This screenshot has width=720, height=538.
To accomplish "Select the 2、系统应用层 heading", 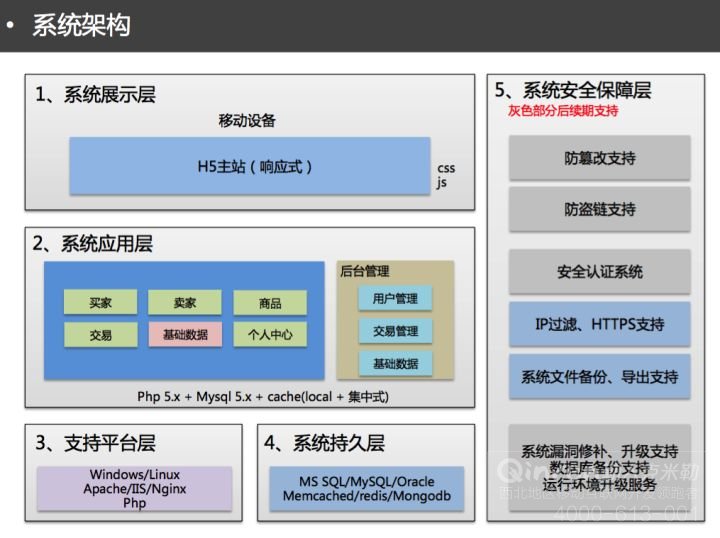I will click(93, 244).
